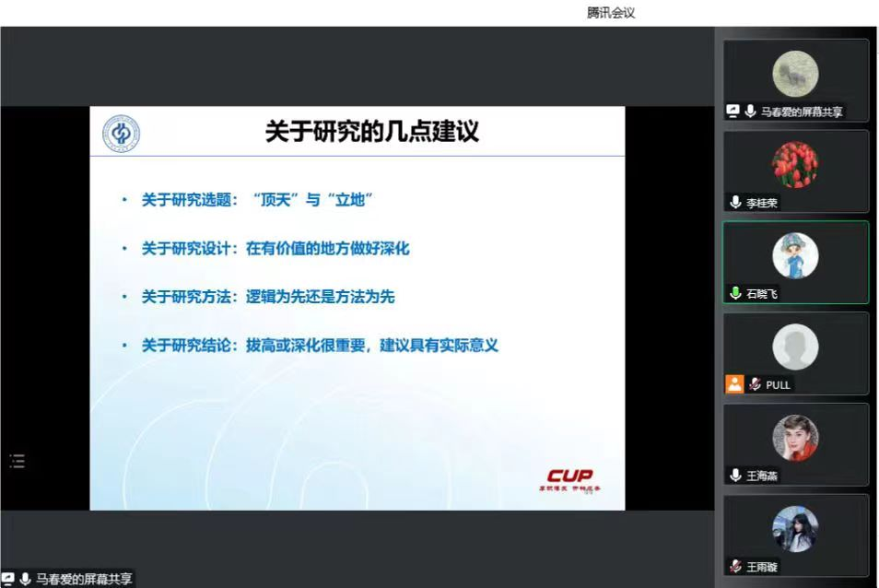Click the muted microphone icon for 王雨璇
879x588 pixels.
(x=735, y=566)
